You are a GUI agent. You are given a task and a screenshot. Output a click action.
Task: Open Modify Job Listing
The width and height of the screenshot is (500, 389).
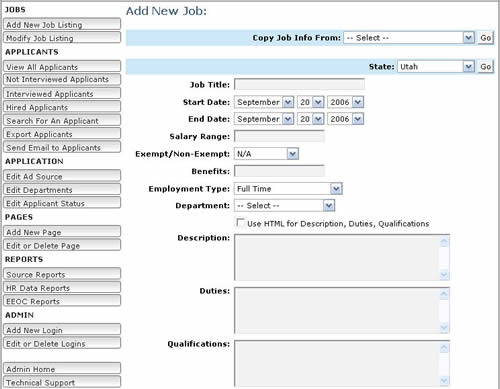[x=62, y=37]
